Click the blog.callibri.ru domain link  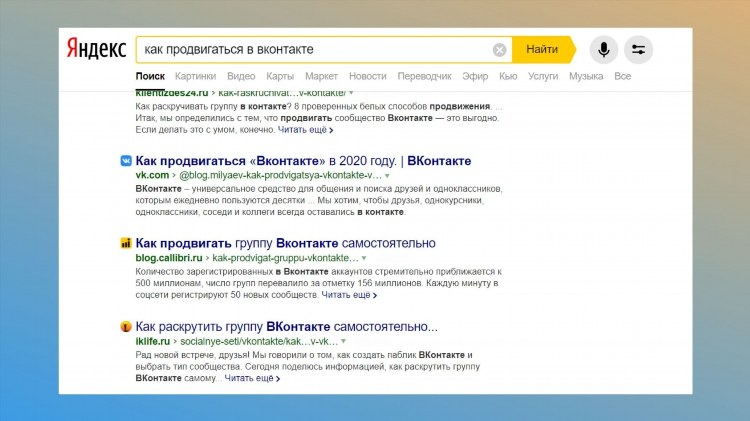[169, 258]
